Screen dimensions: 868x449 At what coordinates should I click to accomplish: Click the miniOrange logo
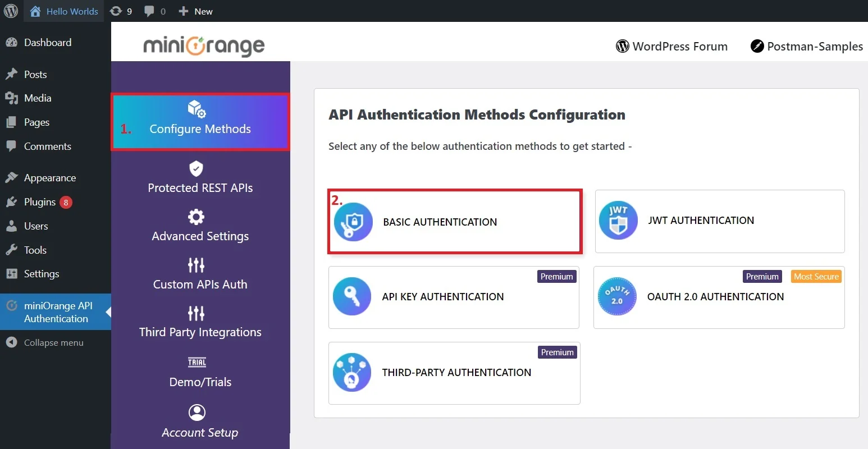click(204, 46)
